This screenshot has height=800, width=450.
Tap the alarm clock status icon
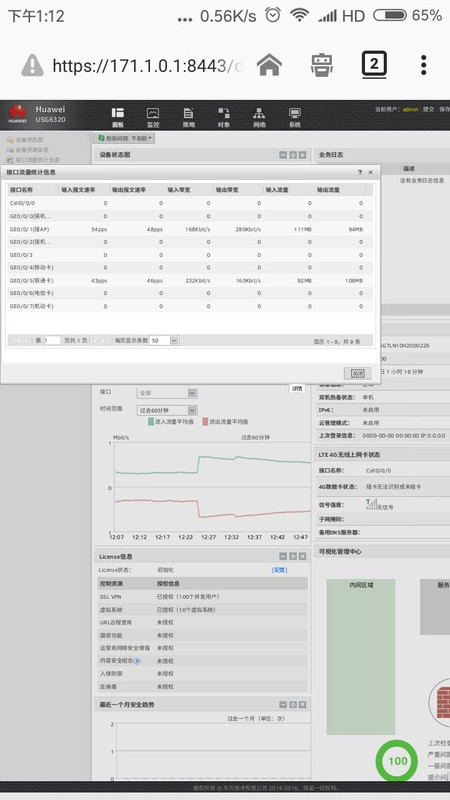[273, 15]
